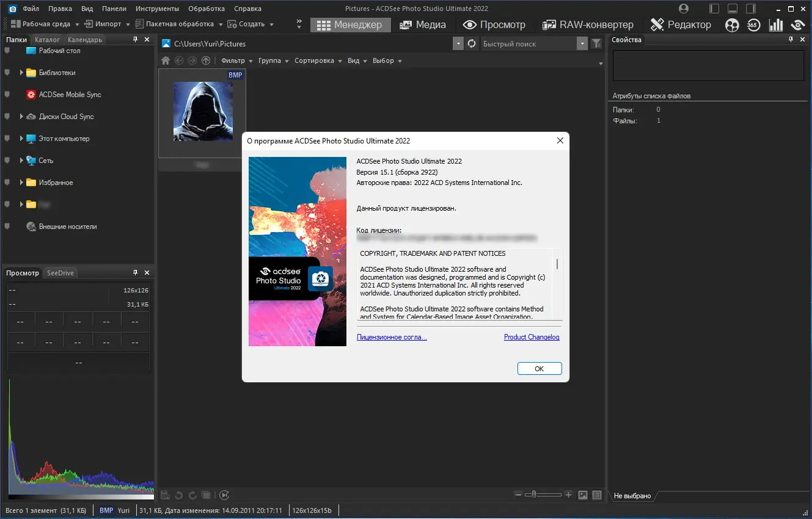Click the ACDSee 365 icon
The image size is (812, 519).
click(x=753, y=25)
